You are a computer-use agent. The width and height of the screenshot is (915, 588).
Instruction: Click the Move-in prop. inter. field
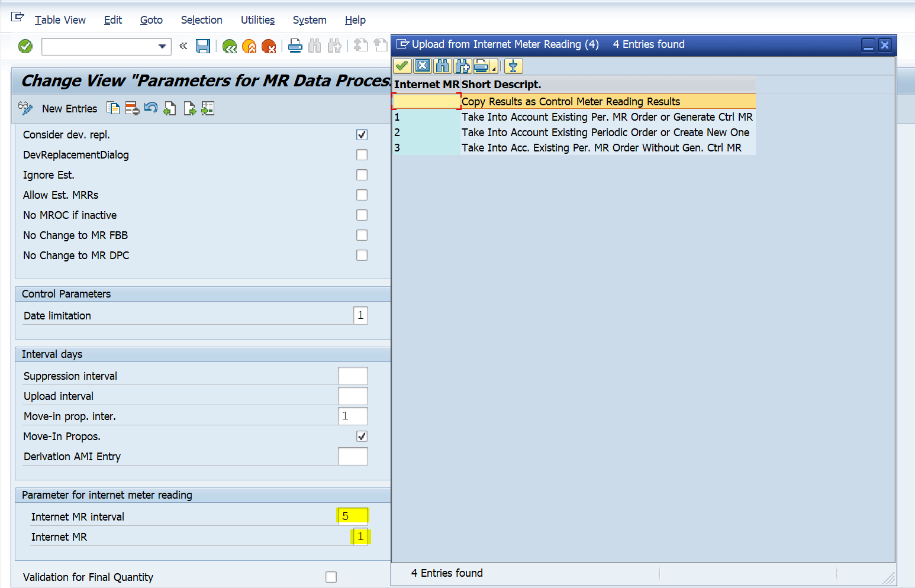point(353,416)
